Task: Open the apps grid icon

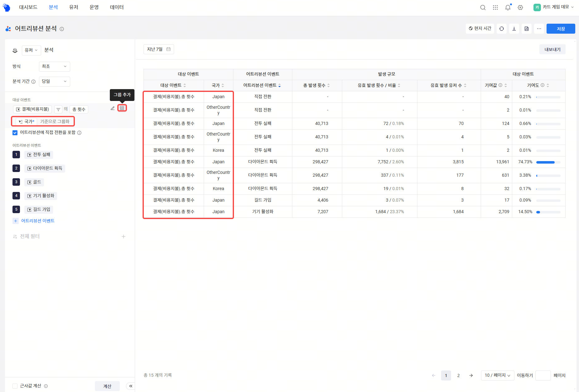Action: point(495,7)
